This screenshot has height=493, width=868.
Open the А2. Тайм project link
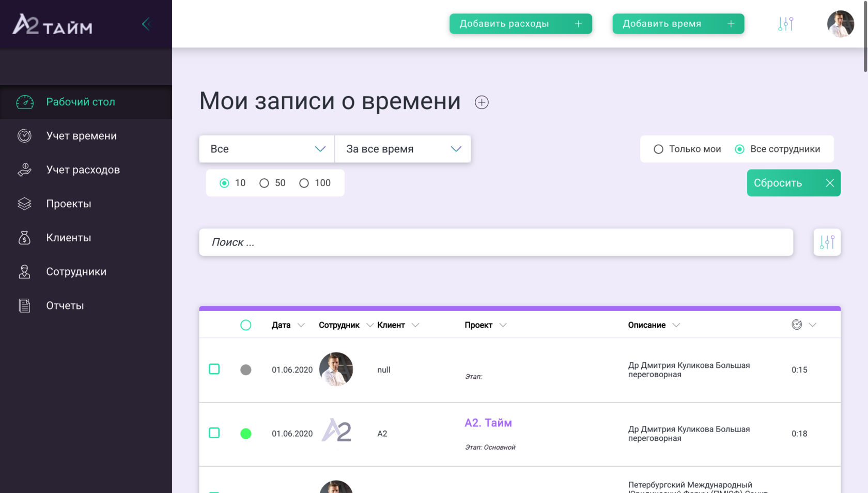click(x=488, y=423)
